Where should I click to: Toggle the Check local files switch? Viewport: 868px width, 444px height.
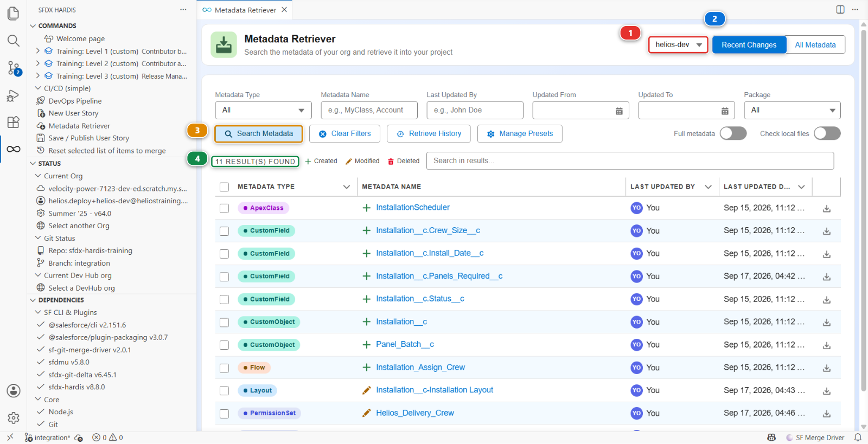[x=827, y=133]
